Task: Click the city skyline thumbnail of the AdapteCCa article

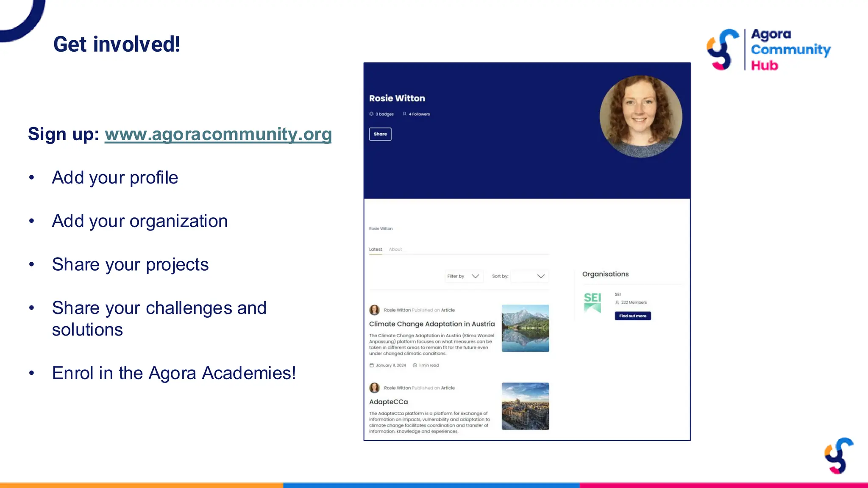Action: pyautogui.click(x=525, y=406)
